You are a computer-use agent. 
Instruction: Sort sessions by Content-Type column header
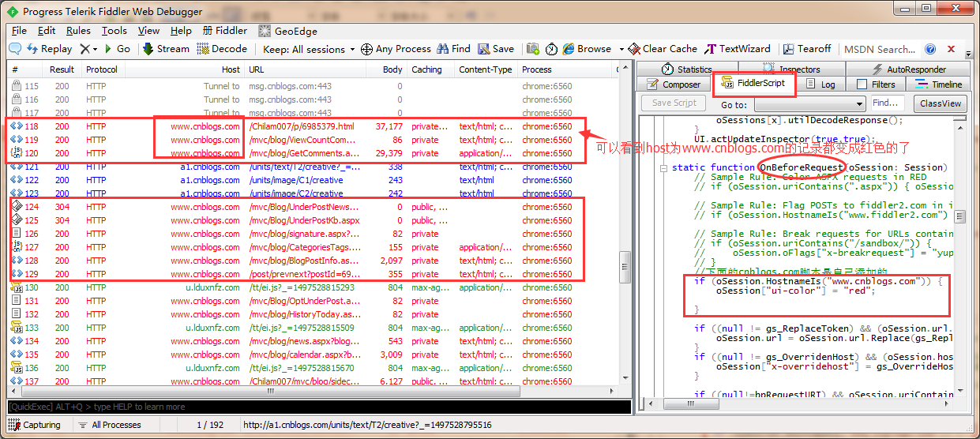pyautogui.click(x=485, y=69)
